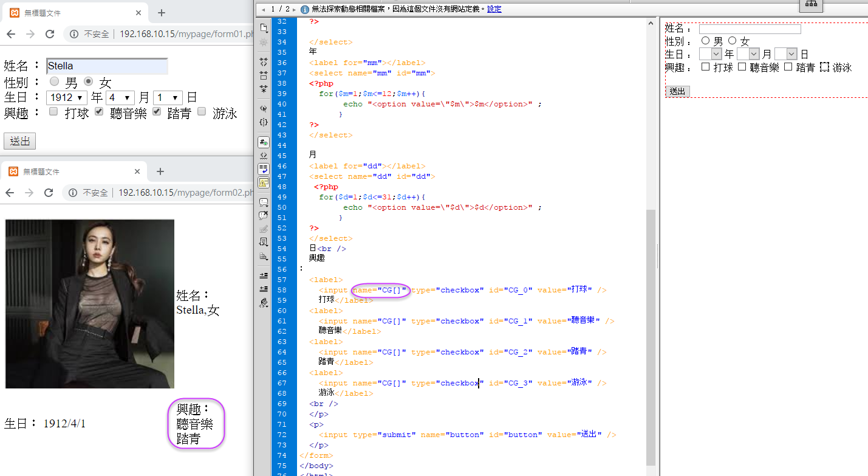Select the 男 radio button in form01 browser
This screenshot has height=476, width=868.
pyautogui.click(x=55, y=81)
